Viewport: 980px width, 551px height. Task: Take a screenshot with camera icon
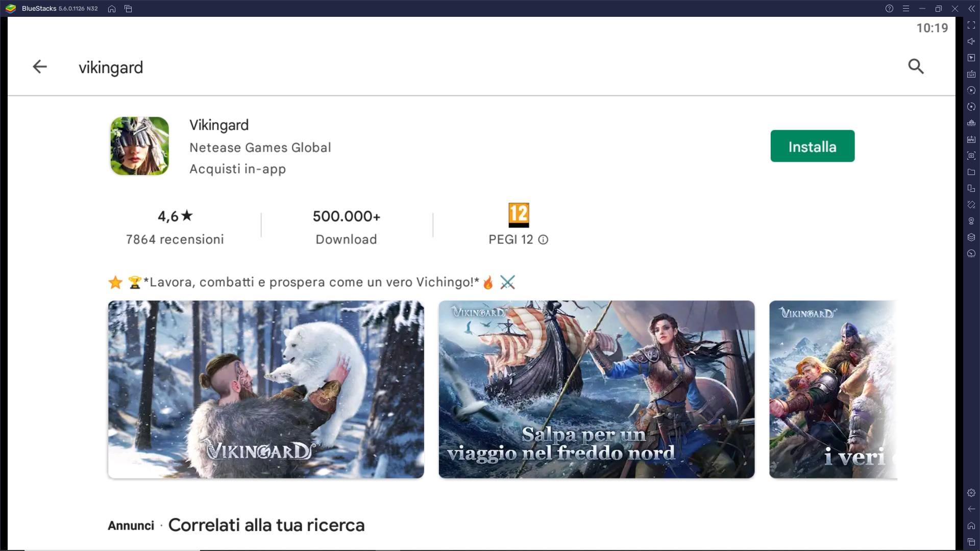tap(971, 156)
